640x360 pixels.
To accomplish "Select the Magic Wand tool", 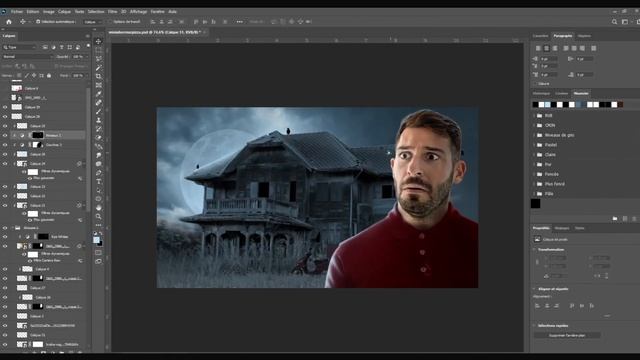I will (98, 67).
